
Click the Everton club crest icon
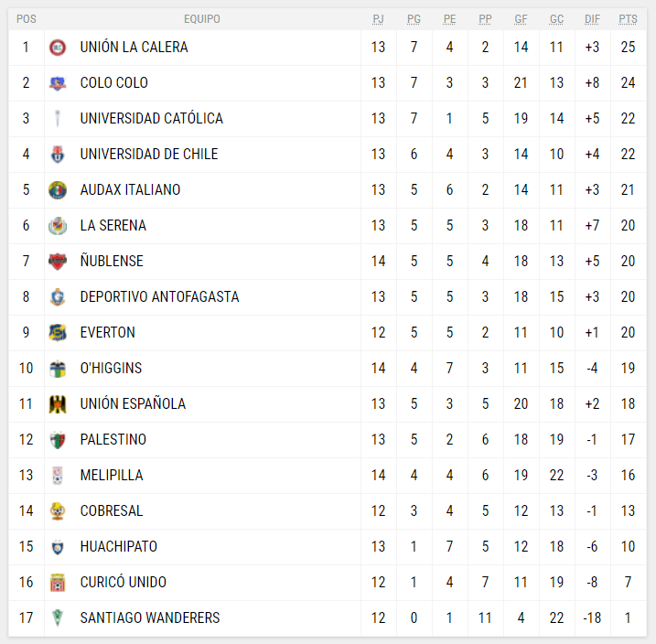(x=58, y=332)
